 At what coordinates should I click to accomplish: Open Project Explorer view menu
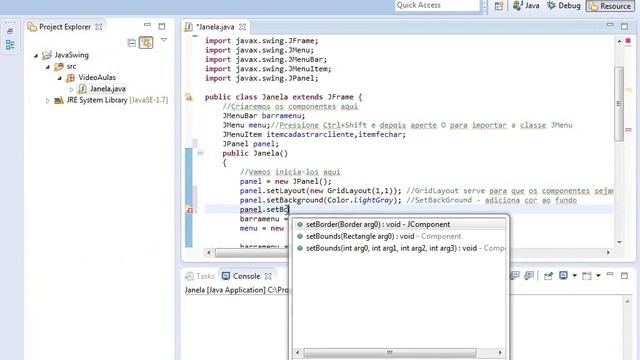pyautogui.click(x=164, y=40)
